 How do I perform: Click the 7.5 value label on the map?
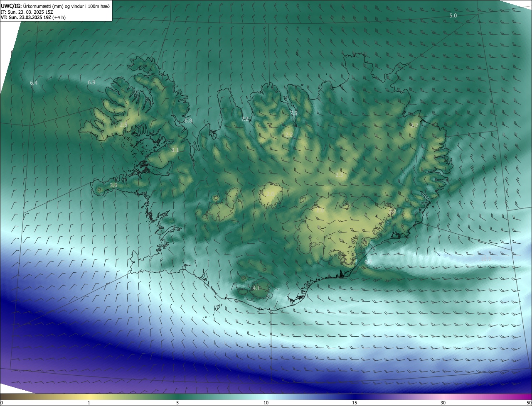(x=293, y=113)
